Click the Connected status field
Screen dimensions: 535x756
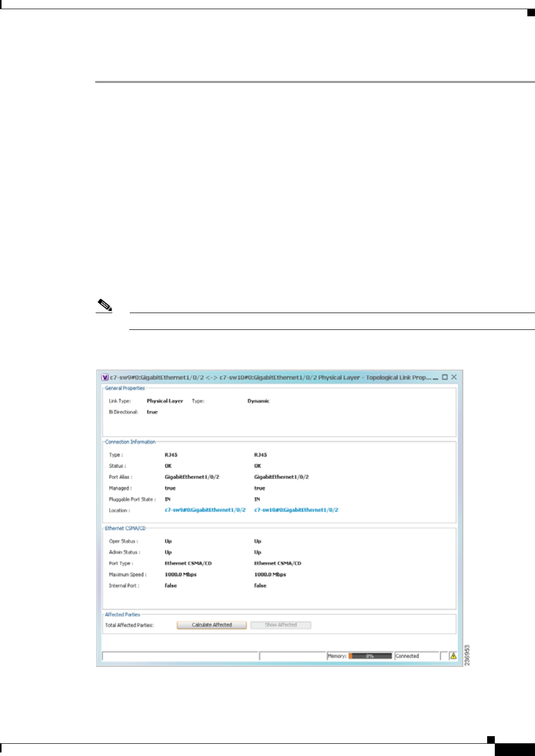click(417, 656)
